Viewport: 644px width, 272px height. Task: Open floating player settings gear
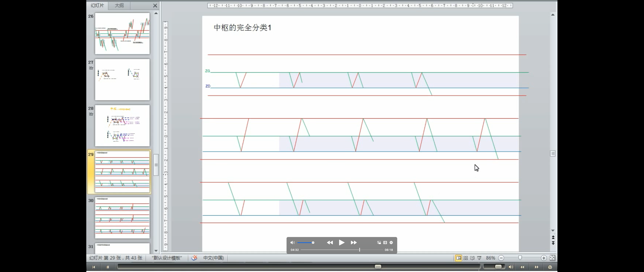point(391,243)
